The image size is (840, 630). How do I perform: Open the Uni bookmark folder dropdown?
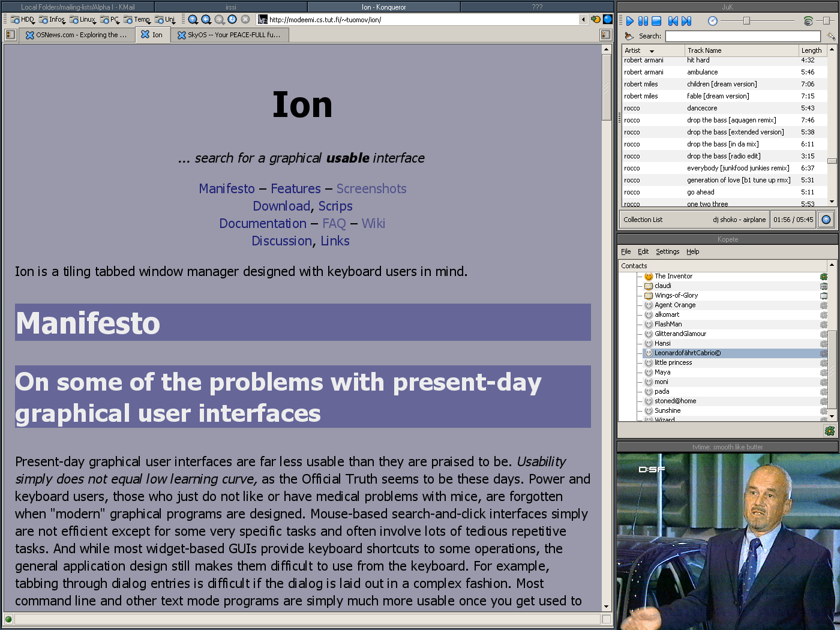[165, 20]
